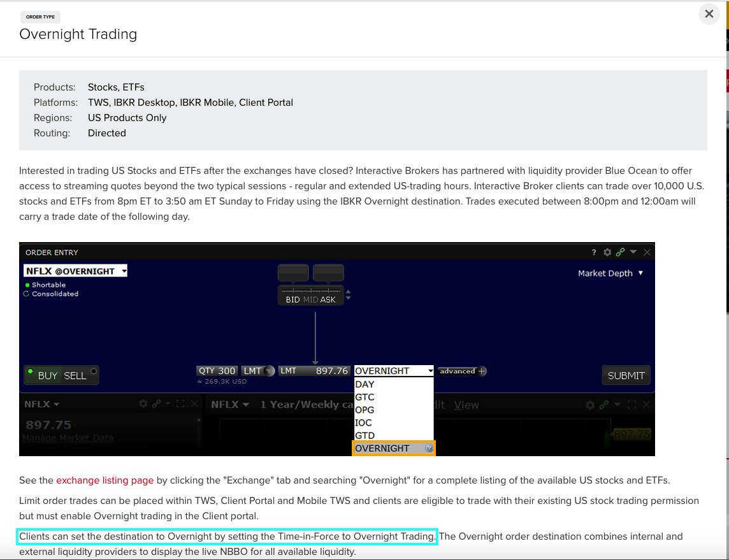Viewport: 729px width, 560px height.
Task: Click the ≈ 269.3K USD estimate text
Action: 222,382
